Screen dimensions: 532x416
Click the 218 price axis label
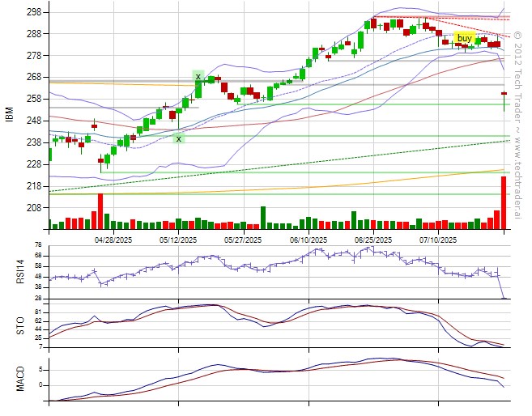[33, 186]
